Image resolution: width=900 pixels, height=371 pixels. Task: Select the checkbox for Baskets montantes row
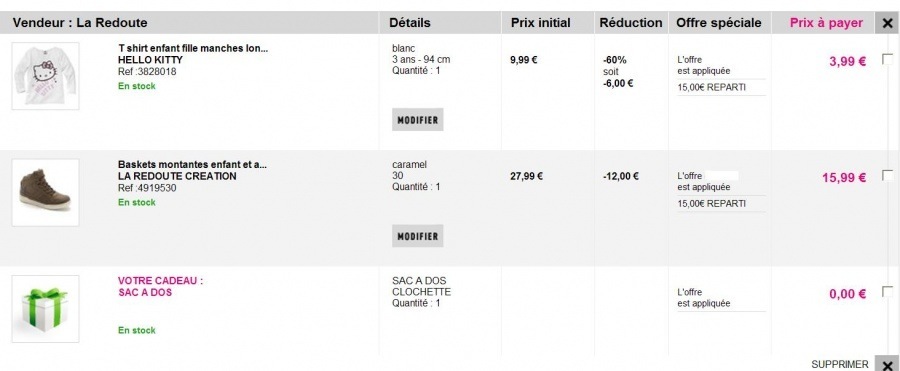point(887,175)
